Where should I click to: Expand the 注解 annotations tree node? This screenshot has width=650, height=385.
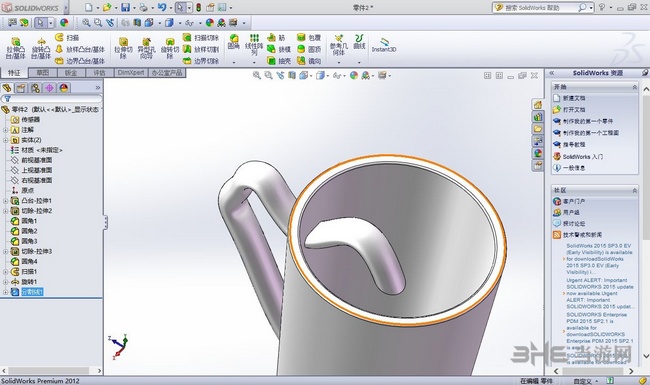pyautogui.click(x=5, y=130)
